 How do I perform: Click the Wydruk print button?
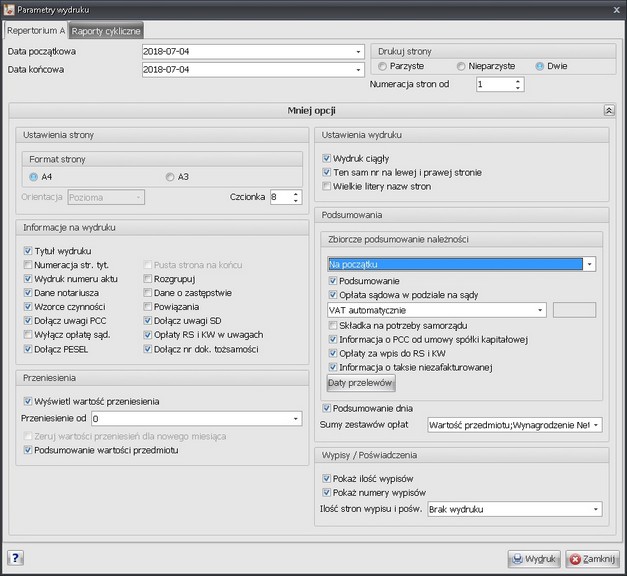[x=533, y=558]
